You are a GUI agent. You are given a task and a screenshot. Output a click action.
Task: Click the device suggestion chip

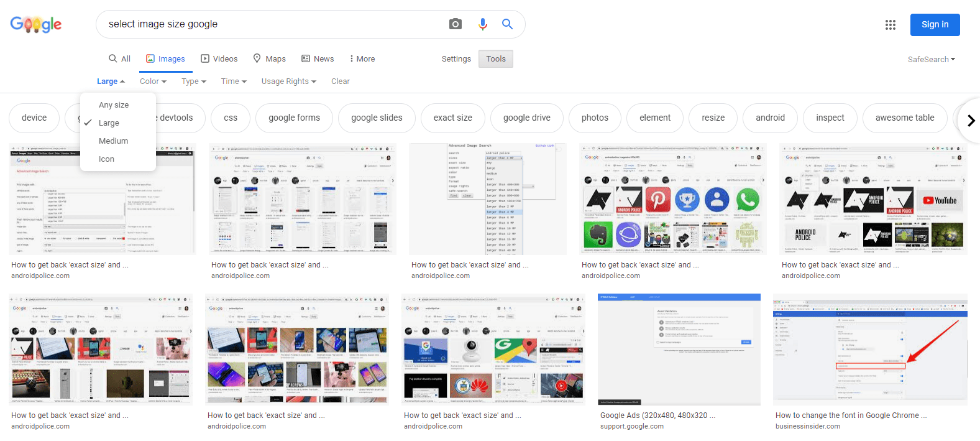(34, 118)
